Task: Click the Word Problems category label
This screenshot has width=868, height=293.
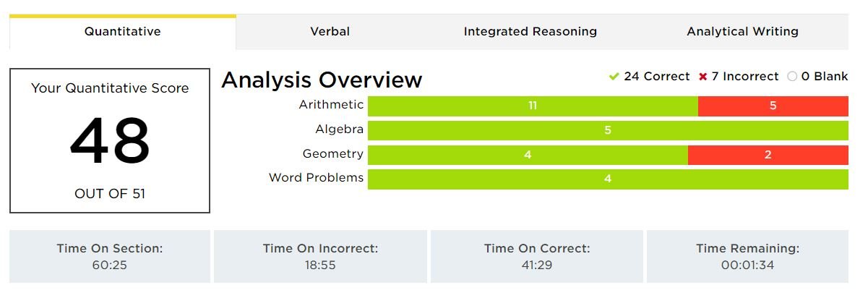Action: [x=316, y=178]
